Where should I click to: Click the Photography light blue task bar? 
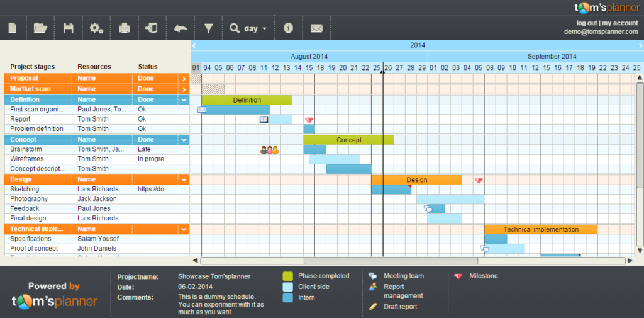point(450,199)
